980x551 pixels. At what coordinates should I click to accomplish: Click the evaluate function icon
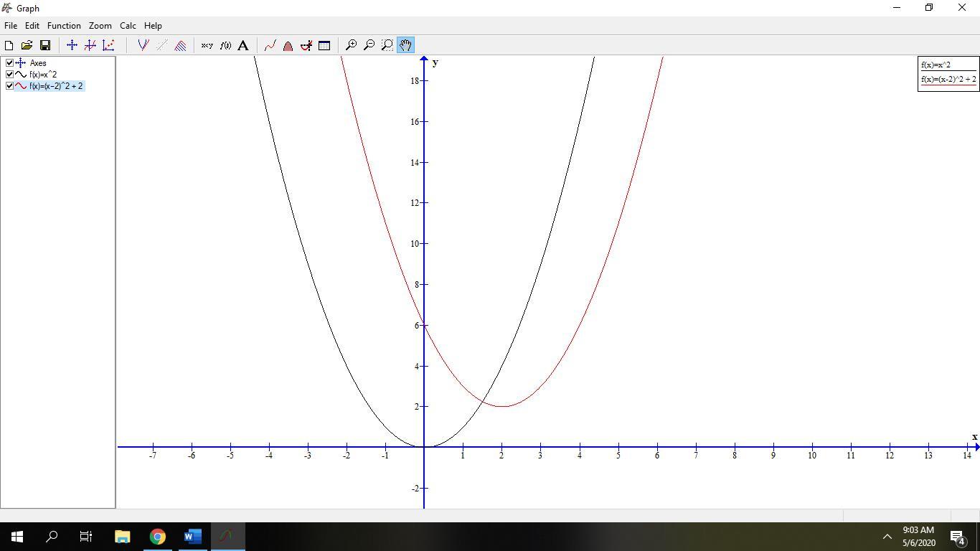tap(306, 45)
